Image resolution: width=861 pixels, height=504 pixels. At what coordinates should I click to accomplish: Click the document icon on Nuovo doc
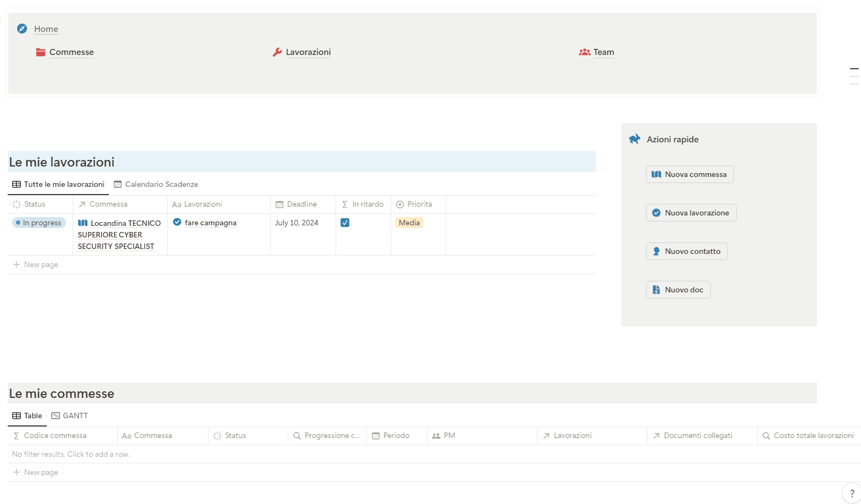[656, 289]
